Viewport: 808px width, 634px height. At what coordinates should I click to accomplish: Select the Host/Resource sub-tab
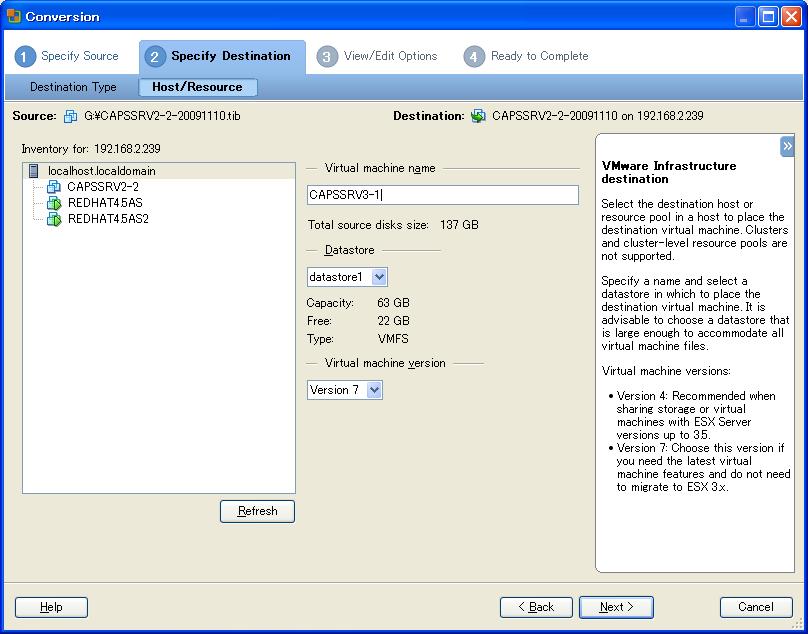(198, 87)
